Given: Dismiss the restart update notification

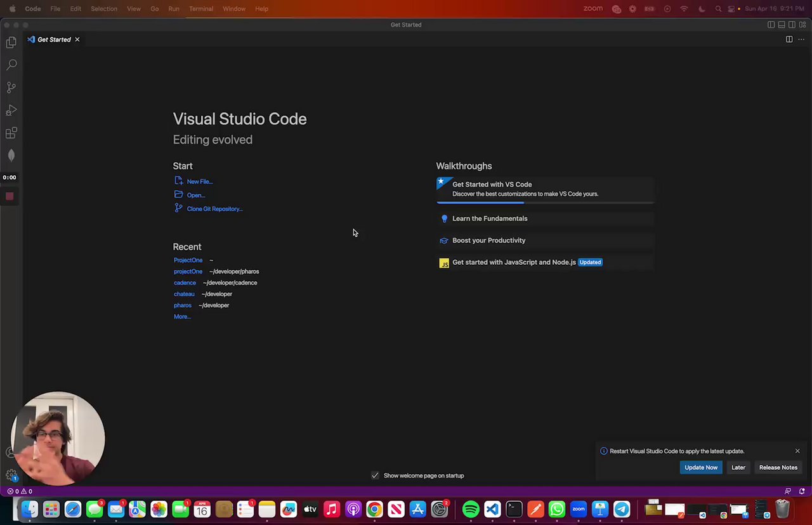Looking at the screenshot, I should coord(797,451).
